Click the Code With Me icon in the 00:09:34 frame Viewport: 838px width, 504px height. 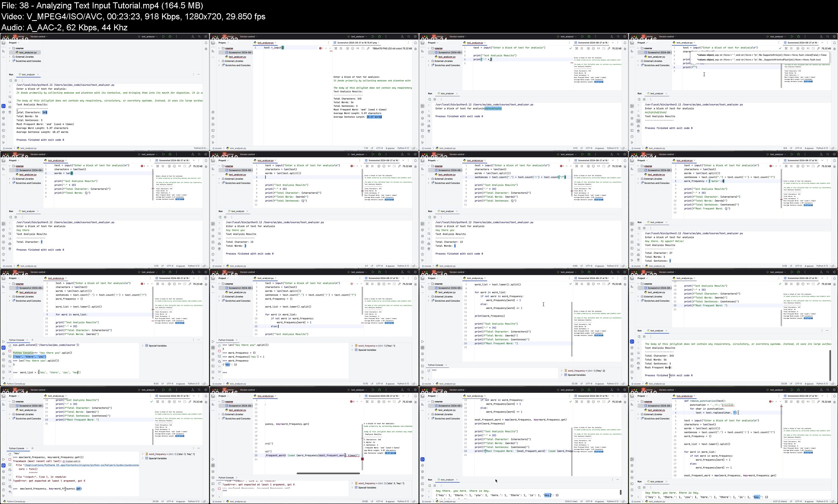[821, 154]
